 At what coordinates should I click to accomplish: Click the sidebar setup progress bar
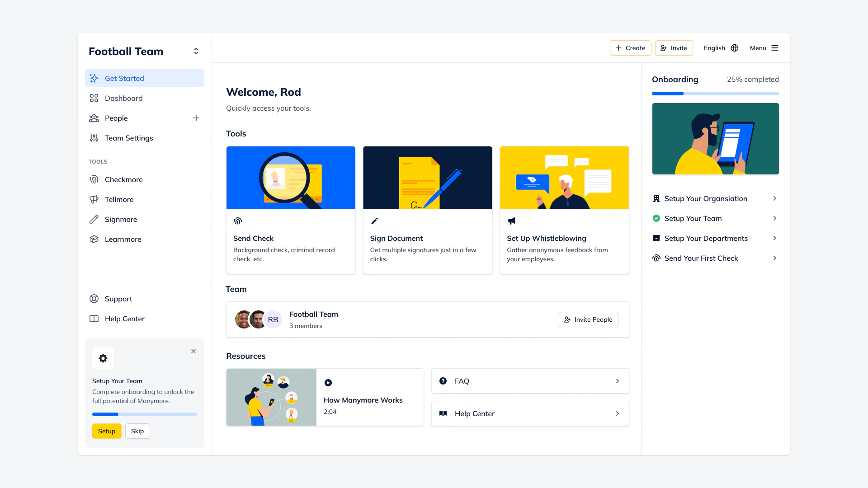pyautogui.click(x=145, y=414)
